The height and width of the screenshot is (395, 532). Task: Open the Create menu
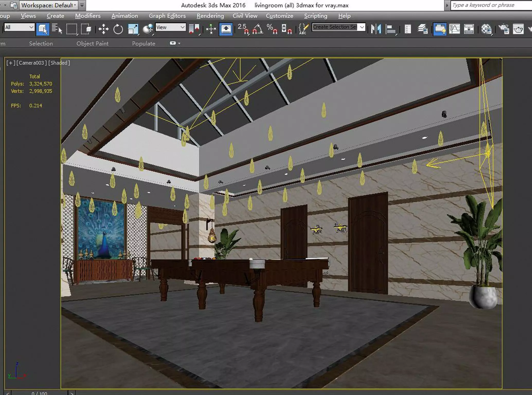[55, 16]
